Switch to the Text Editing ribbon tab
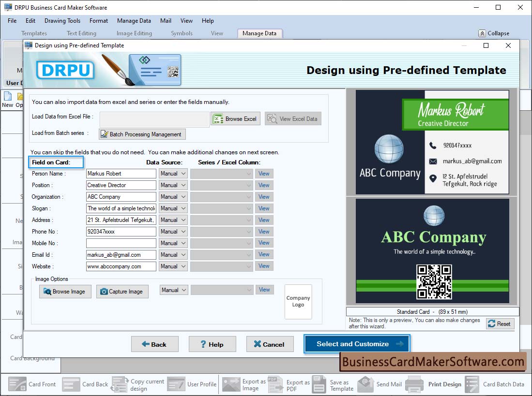 coord(81,33)
